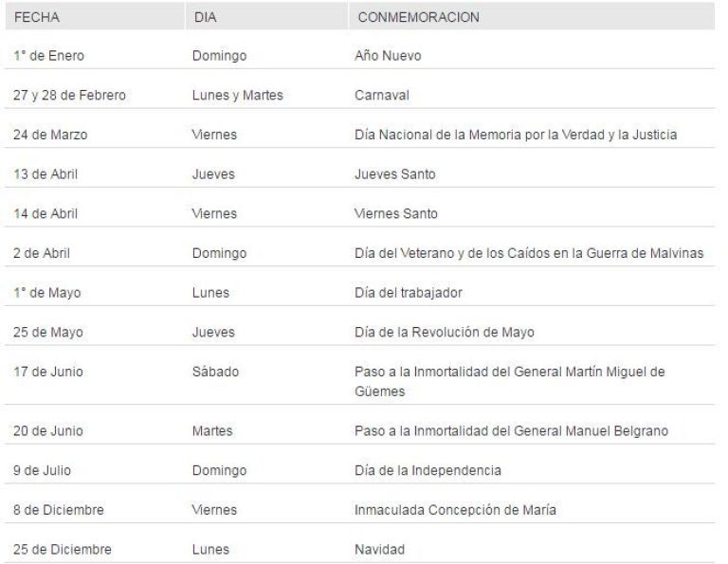The height and width of the screenshot is (564, 728).
Task: Click the General Manuel Belgrano entry
Action: coord(511,430)
